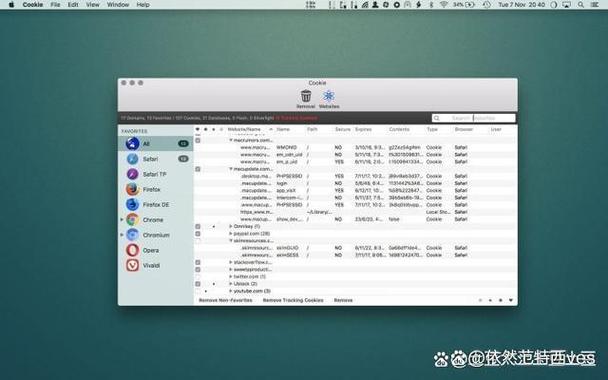Open the Bluetooth menu bar icon
The width and height of the screenshot is (608, 380).
pos(431,5)
